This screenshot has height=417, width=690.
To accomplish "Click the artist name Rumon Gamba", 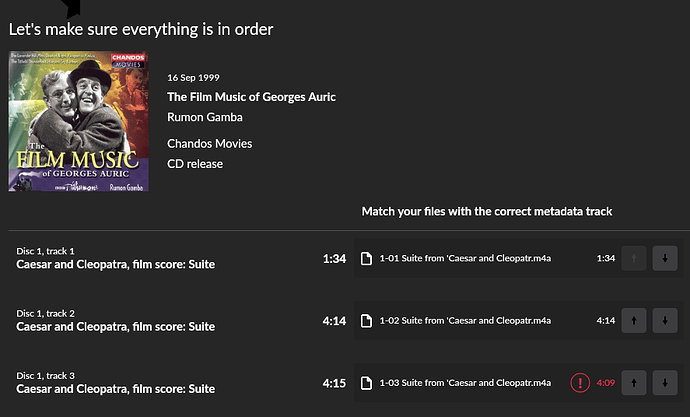I will (206, 116).
